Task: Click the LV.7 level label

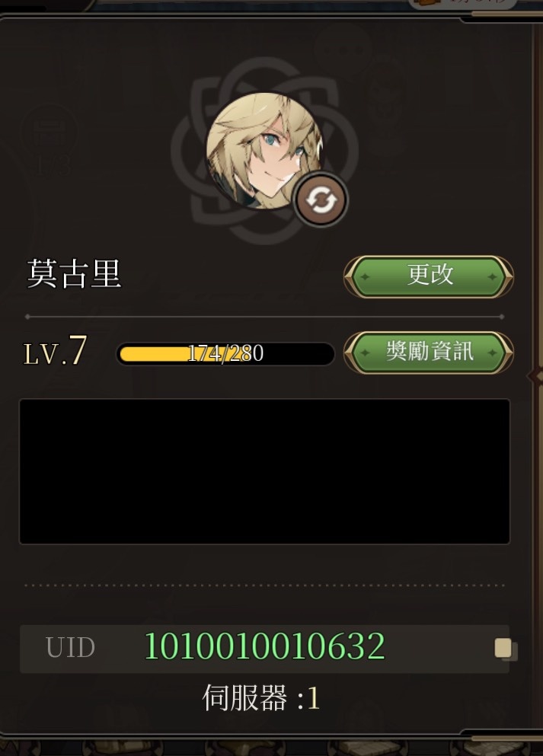Action: (x=55, y=350)
